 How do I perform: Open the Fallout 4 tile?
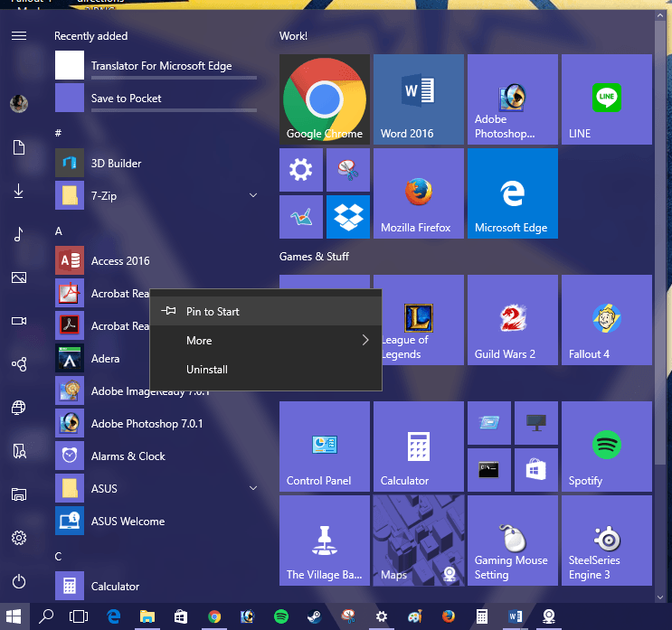[x=606, y=320]
